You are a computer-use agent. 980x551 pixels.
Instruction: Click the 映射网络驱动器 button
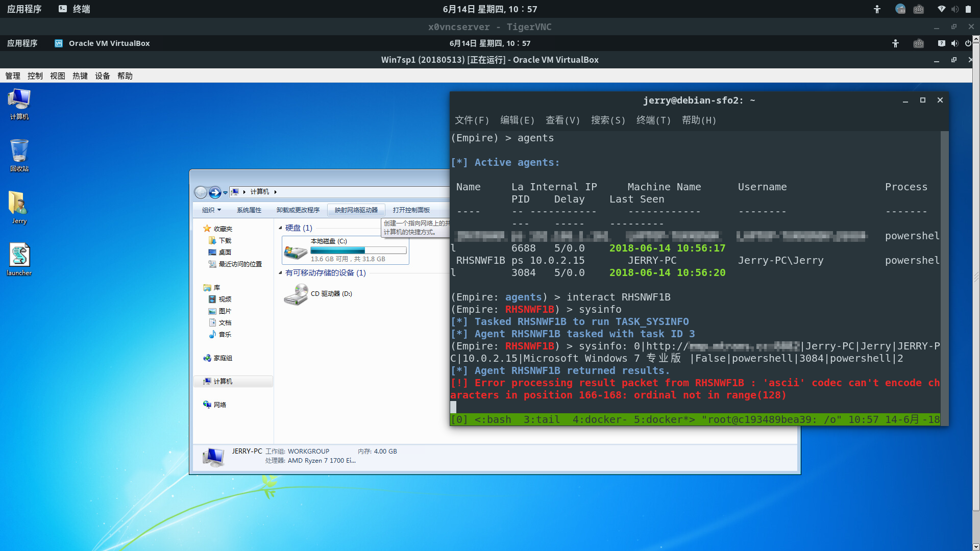[x=356, y=210]
